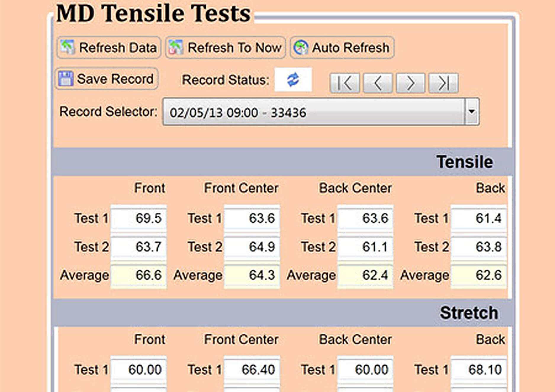This screenshot has height=392, width=555.
Task: Click the Tensile Back Center Test 1 field
Action: coord(365,218)
